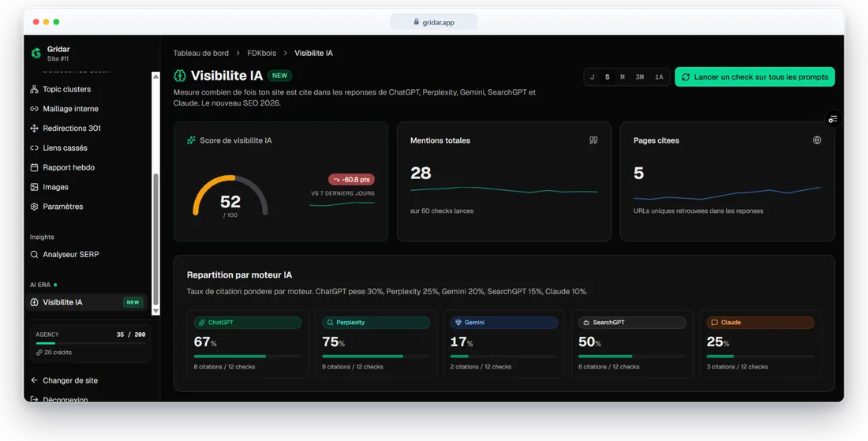Click the gridar.app address bar

tap(434, 22)
